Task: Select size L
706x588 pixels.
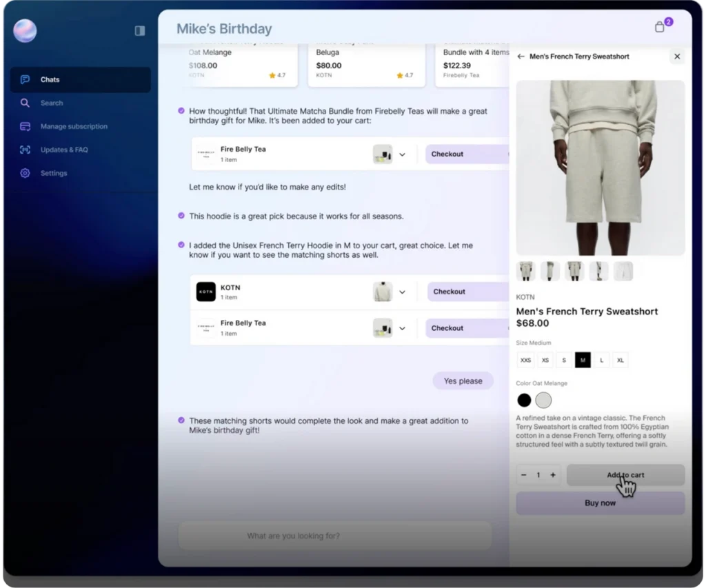Action: click(x=601, y=361)
